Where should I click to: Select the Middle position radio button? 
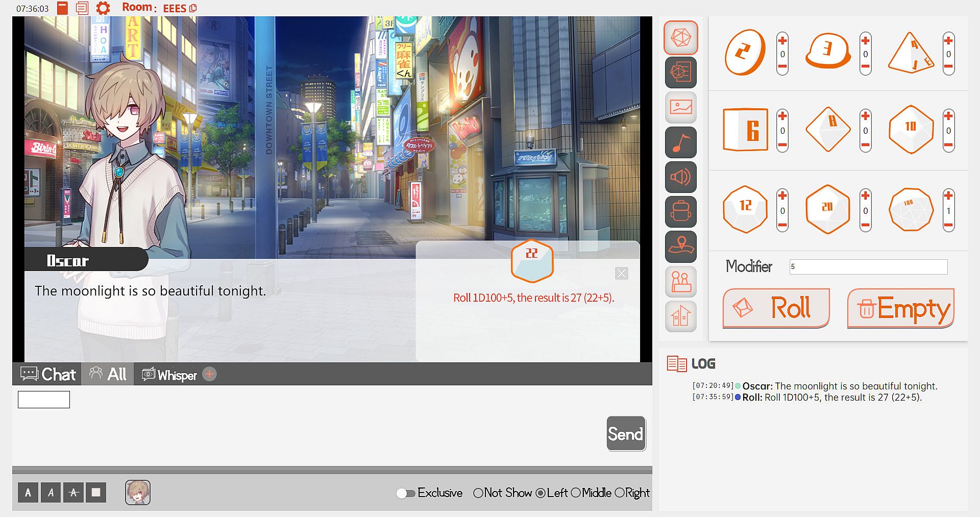click(576, 493)
